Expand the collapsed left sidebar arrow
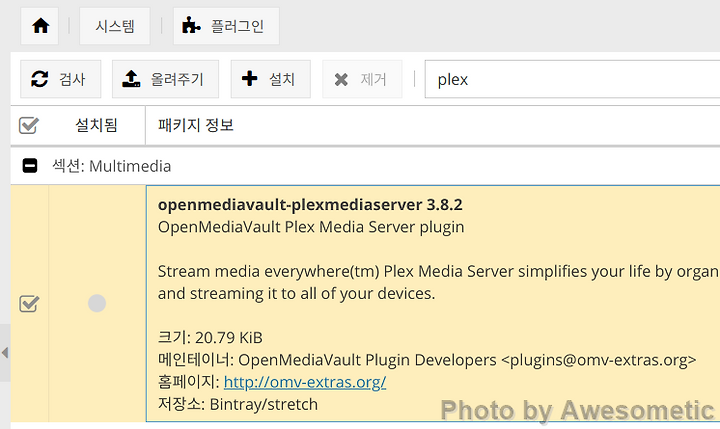 tap(5, 353)
